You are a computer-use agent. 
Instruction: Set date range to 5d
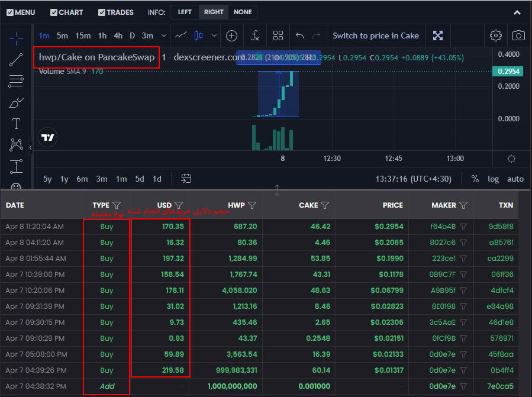[x=140, y=179]
